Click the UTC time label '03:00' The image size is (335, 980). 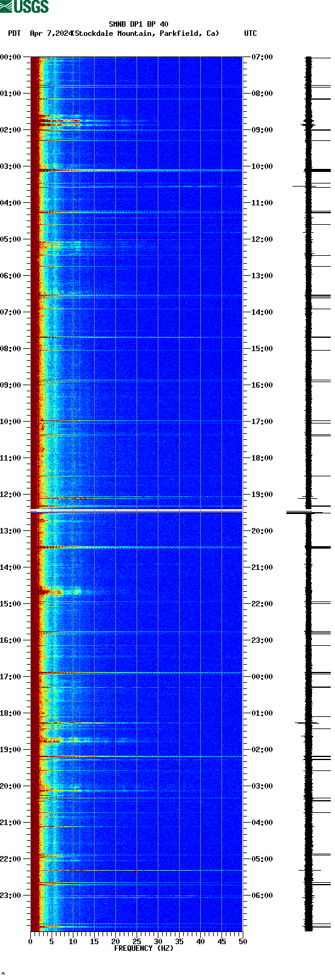point(262,786)
